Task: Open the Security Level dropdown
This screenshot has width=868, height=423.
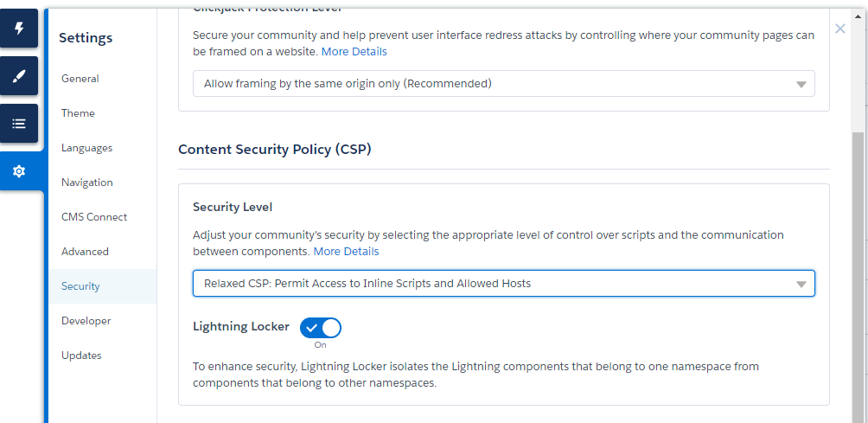Action: click(x=503, y=283)
